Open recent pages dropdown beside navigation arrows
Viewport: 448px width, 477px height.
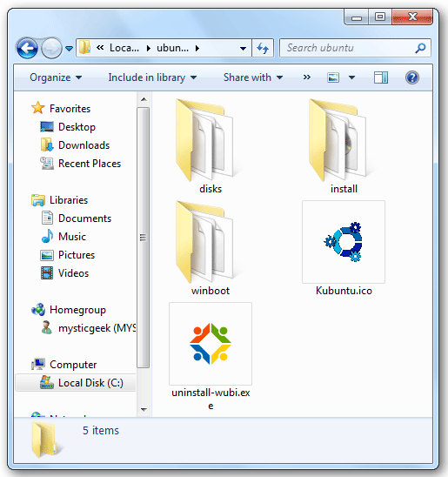(x=70, y=48)
